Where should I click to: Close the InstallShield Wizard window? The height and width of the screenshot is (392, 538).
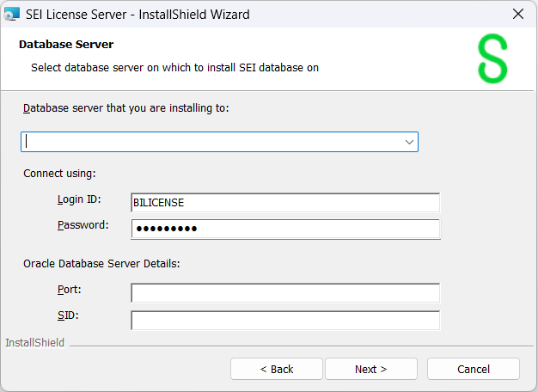pyautogui.click(x=517, y=14)
